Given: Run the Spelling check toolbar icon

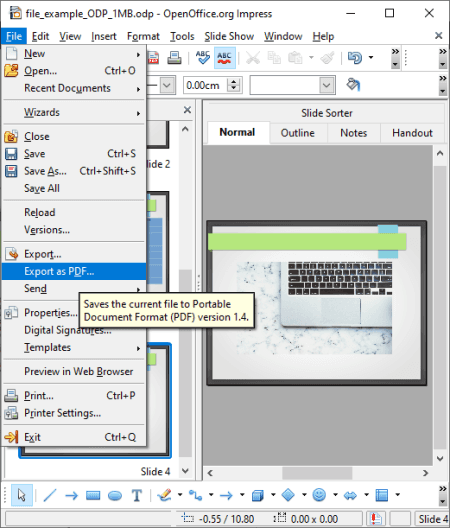Looking at the screenshot, I should point(203,58).
